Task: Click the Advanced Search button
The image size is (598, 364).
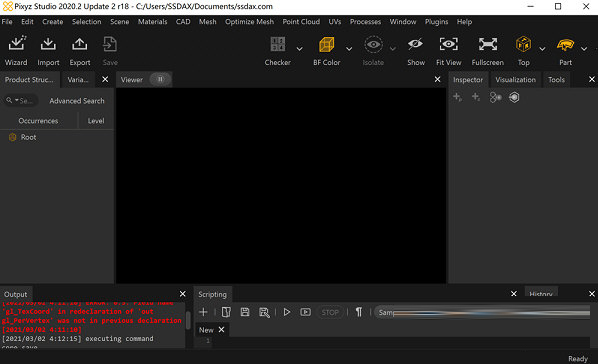Action: (x=77, y=101)
